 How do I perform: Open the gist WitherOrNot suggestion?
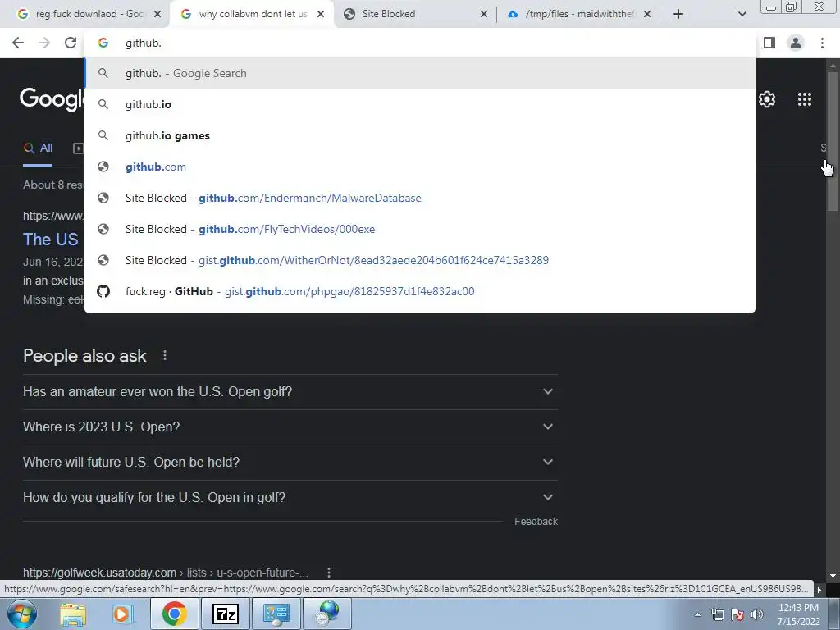[x=420, y=260]
